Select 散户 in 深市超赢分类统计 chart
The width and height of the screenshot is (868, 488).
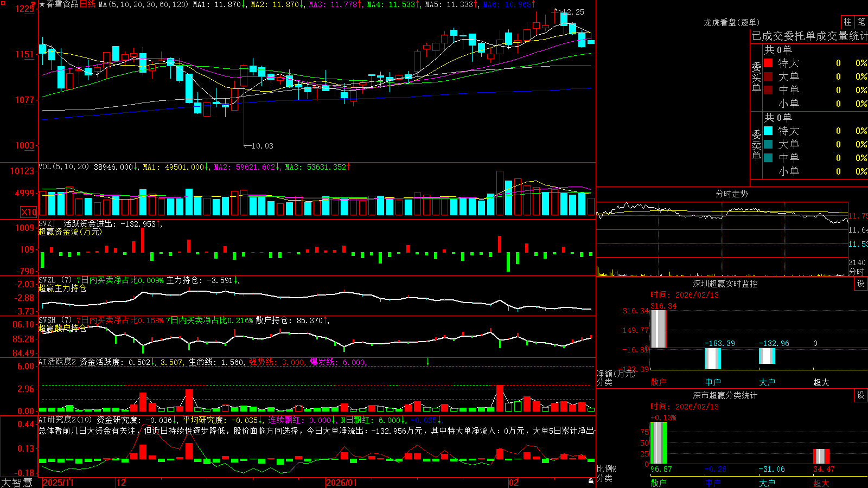659,483
